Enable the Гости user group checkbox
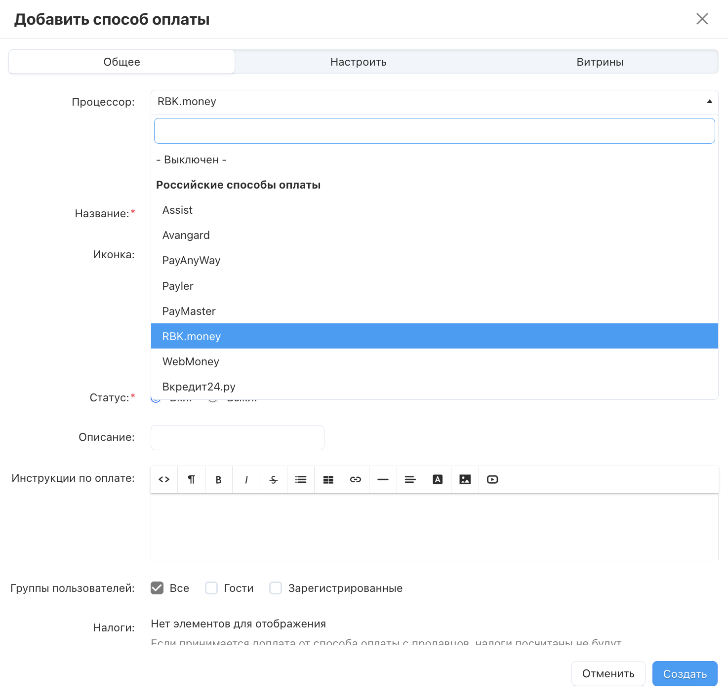The image size is (728, 700). [x=211, y=588]
